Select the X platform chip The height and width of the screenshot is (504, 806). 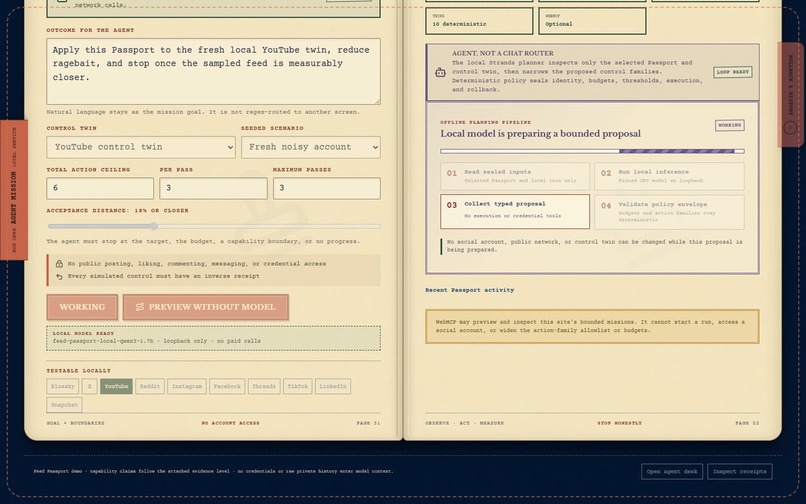tap(89, 386)
